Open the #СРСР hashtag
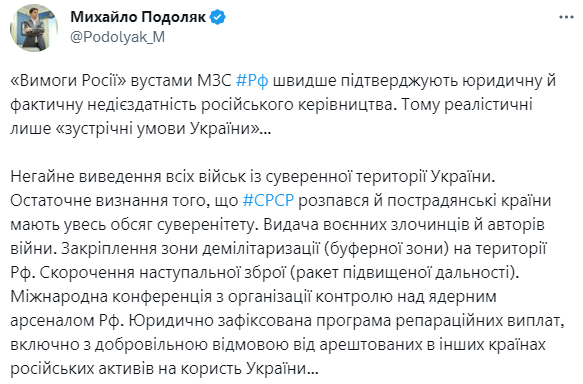583x384 pixels. (268, 200)
